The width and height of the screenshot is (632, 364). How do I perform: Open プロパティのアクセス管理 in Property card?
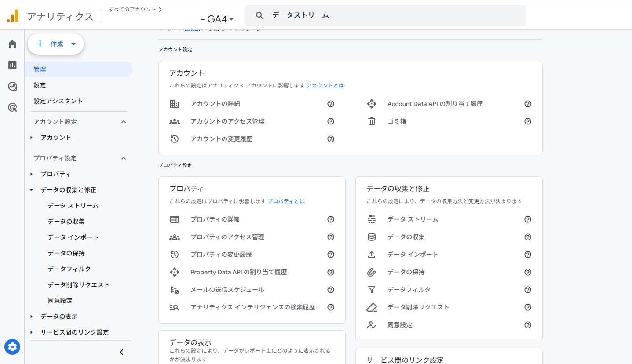click(227, 237)
